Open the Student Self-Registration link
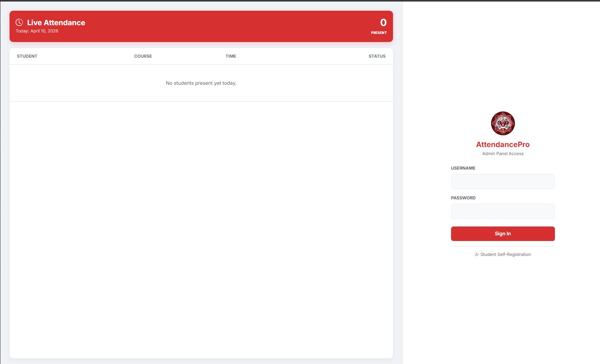 pos(503,254)
